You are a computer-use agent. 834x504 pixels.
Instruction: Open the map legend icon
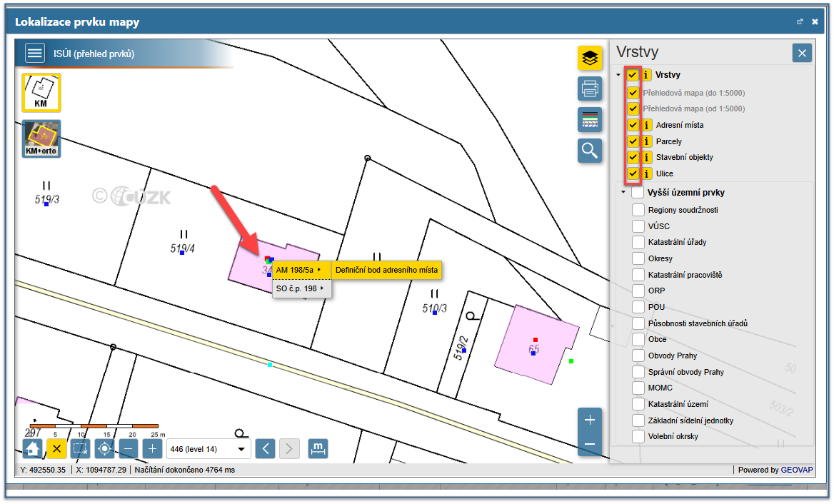coord(589,120)
